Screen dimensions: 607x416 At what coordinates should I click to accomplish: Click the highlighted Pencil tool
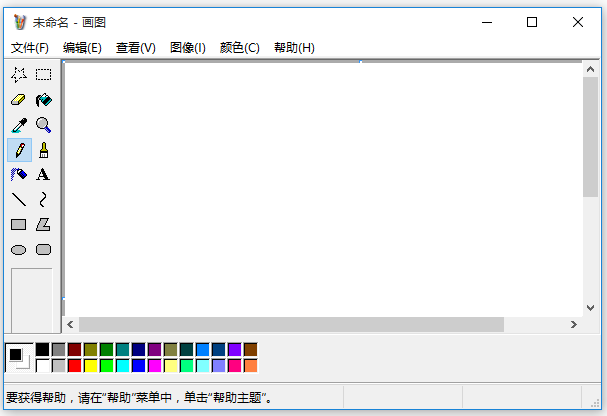click(19, 150)
